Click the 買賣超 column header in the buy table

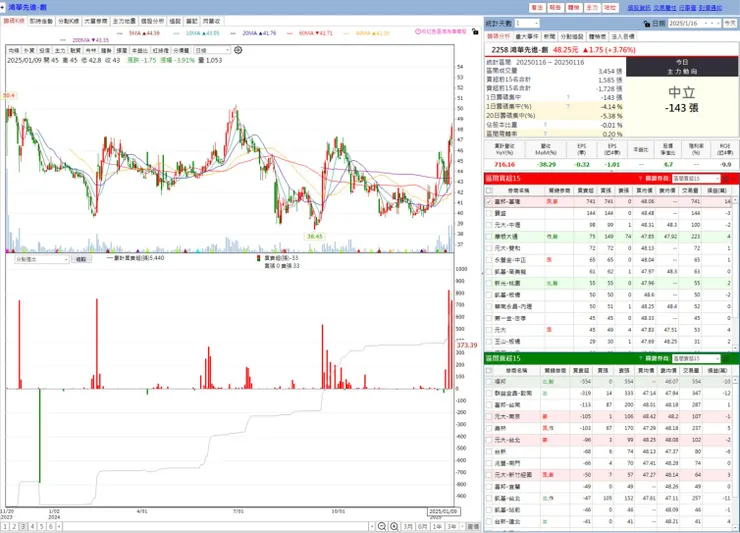click(x=585, y=191)
